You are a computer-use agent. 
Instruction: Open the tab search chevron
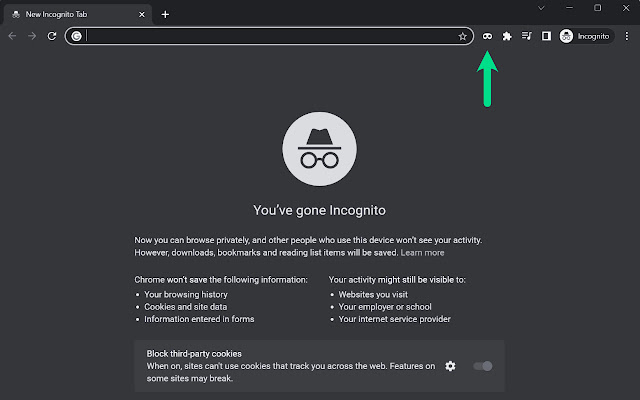[541, 8]
